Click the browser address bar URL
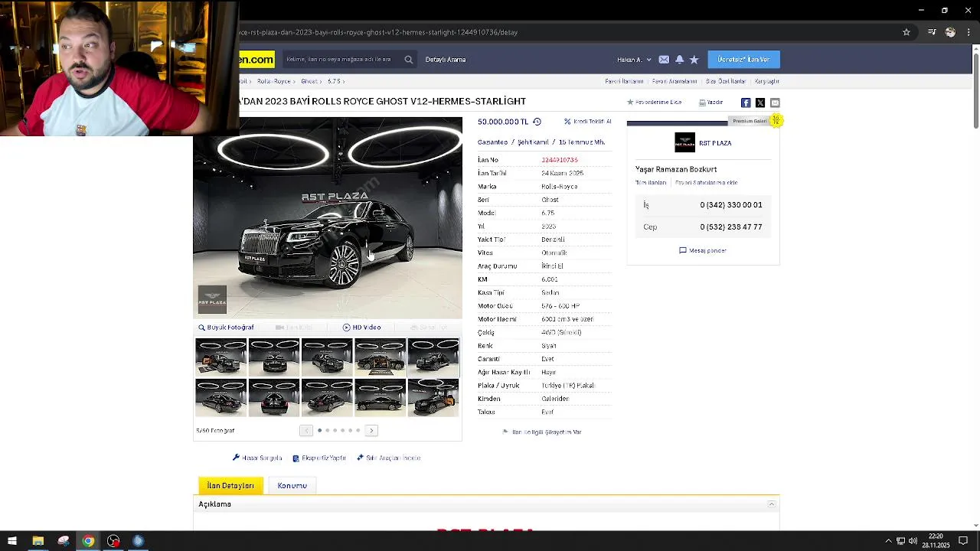This screenshot has width=980, height=551. 379,32
